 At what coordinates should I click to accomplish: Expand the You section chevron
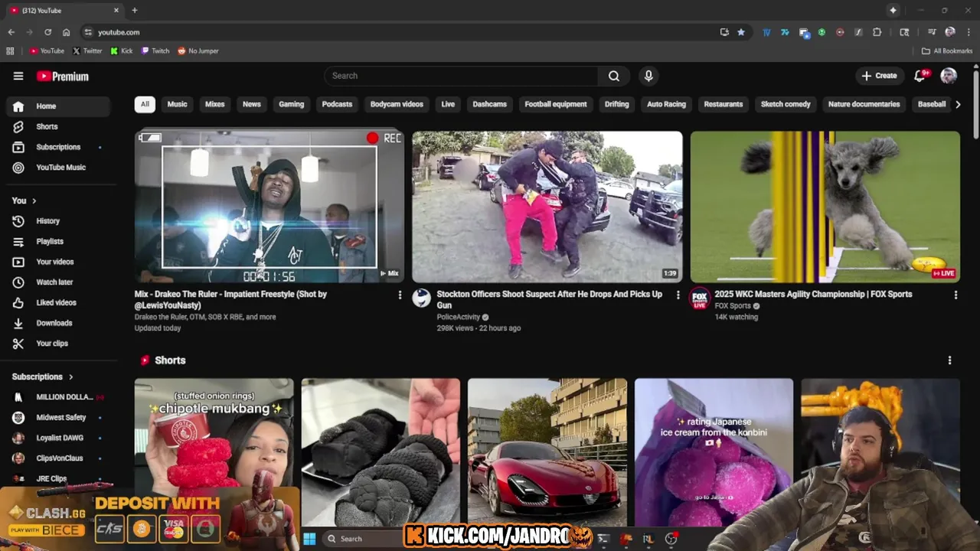pos(34,201)
